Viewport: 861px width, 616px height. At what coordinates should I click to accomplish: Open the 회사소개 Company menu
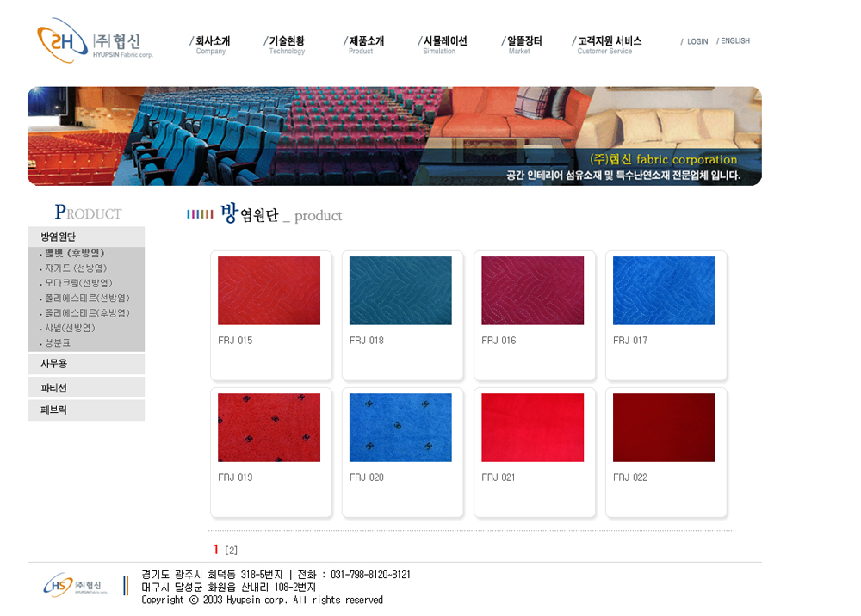click(211, 44)
